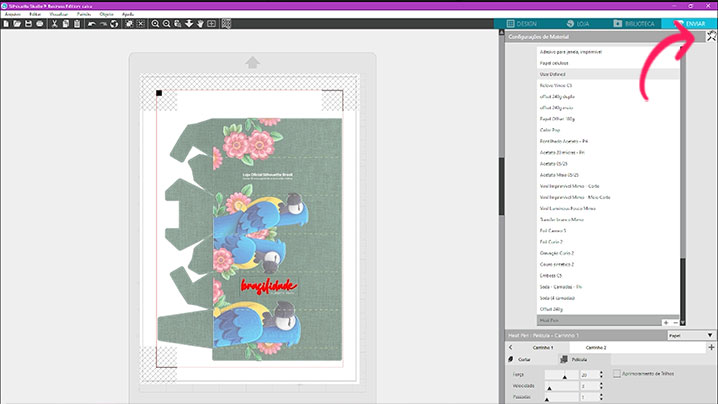
Task: Select the User Defined materials header
Action: click(x=608, y=74)
